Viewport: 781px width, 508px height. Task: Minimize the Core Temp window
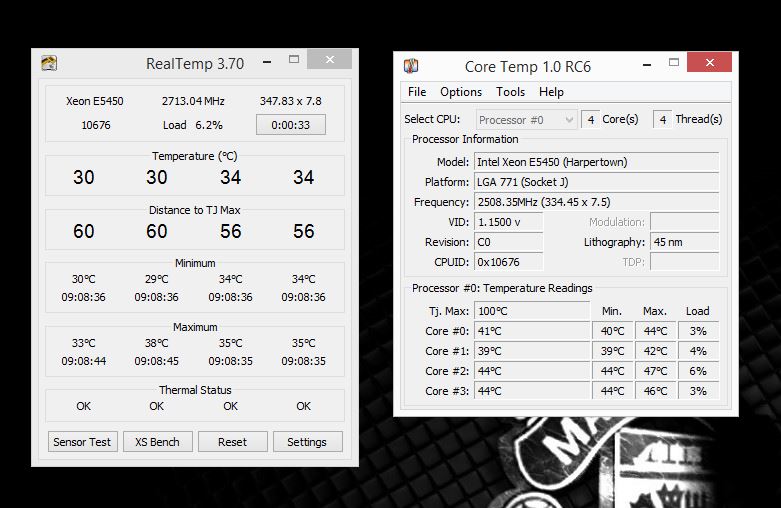(647, 65)
